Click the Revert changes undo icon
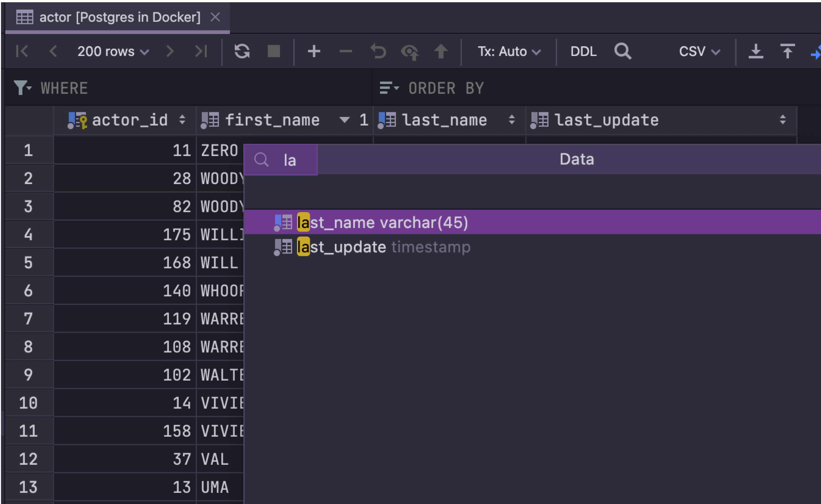Viewport: 821px width, 504px height. (378, 51)
